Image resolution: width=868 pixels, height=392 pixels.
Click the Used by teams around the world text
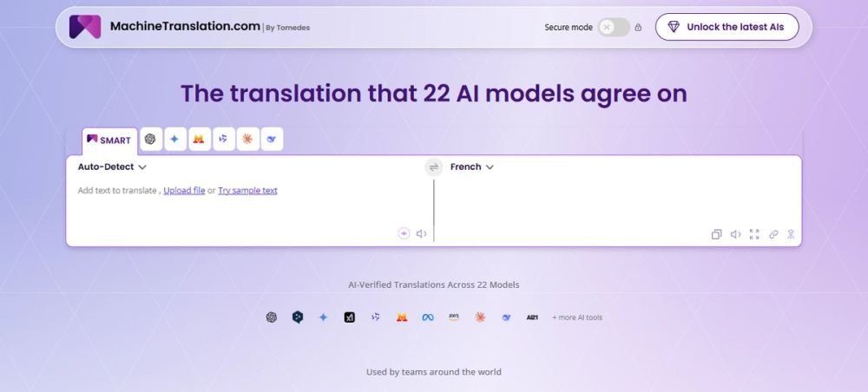coord(433,372)
